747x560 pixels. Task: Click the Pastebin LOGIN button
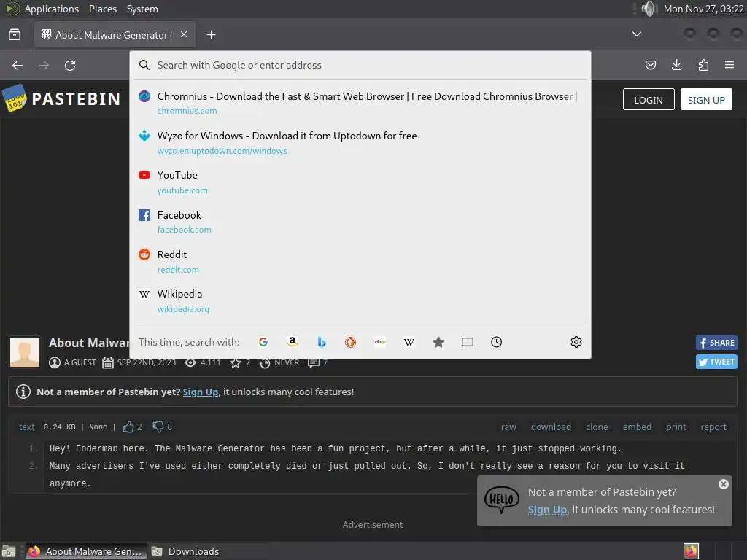click(649, 99)
